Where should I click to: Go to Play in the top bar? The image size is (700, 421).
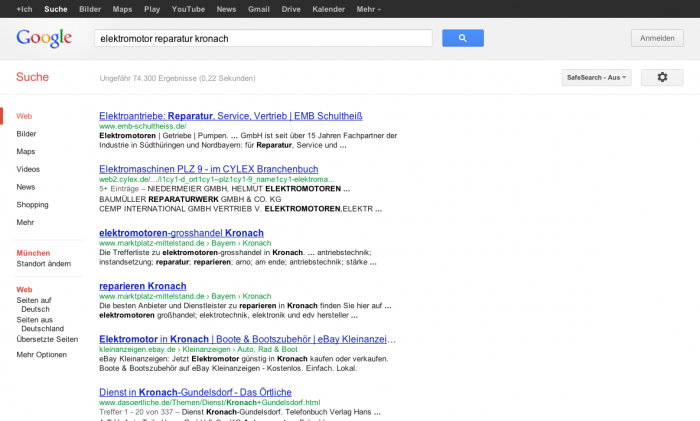click(152, 9)
